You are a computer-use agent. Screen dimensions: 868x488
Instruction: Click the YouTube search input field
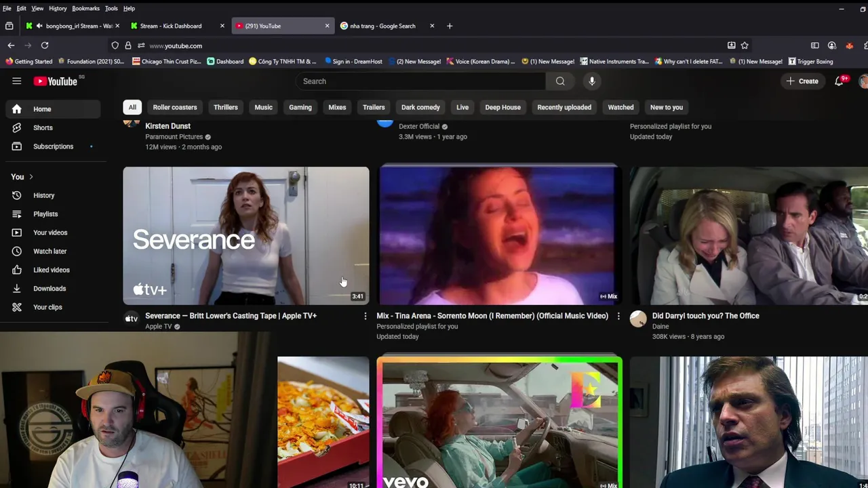click(420, 81)
